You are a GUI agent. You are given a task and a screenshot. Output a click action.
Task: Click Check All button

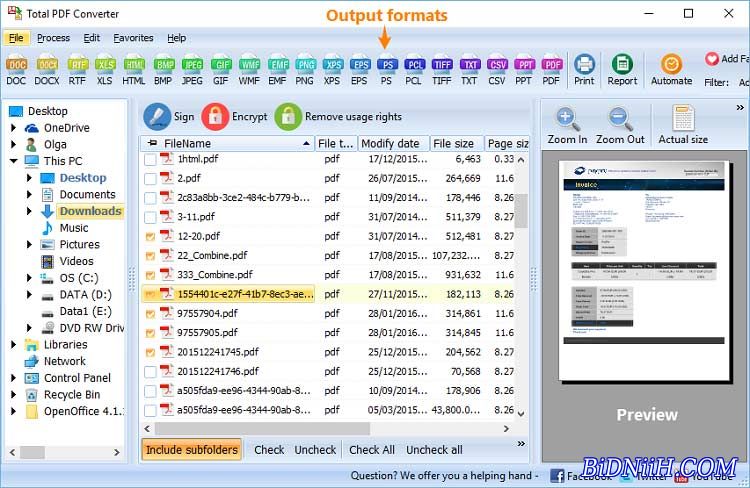[372, 450]
